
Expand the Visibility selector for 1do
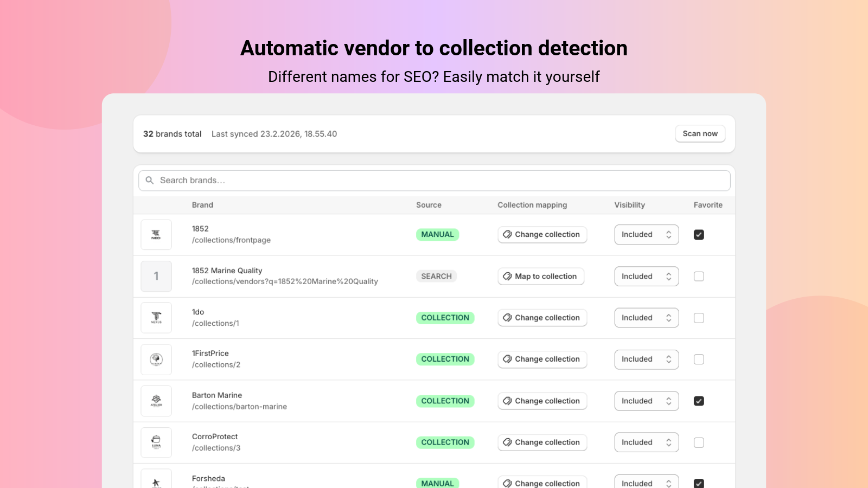[x=647, y=318]
